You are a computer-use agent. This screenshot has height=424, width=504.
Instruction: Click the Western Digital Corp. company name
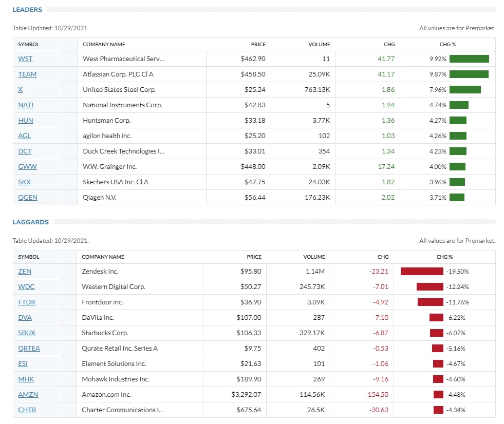114,287
